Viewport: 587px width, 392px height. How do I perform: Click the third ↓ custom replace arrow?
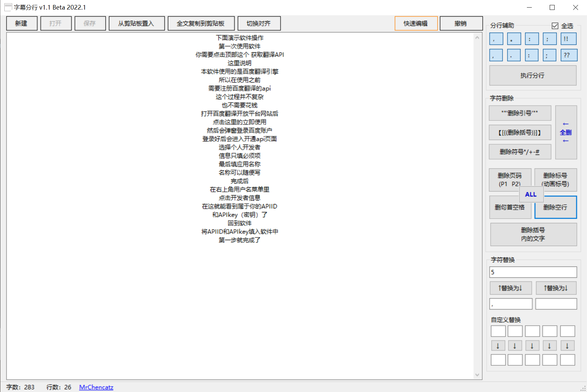coord(532,346)
